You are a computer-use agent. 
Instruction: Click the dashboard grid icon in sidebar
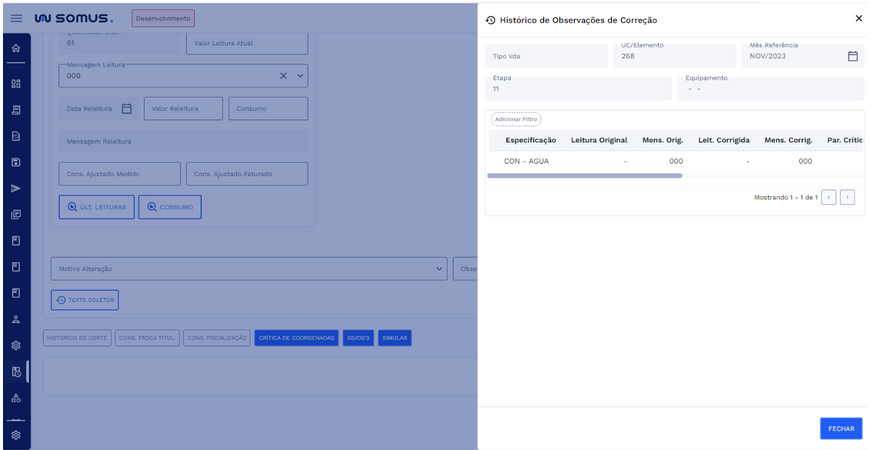(x=16, y=84)
